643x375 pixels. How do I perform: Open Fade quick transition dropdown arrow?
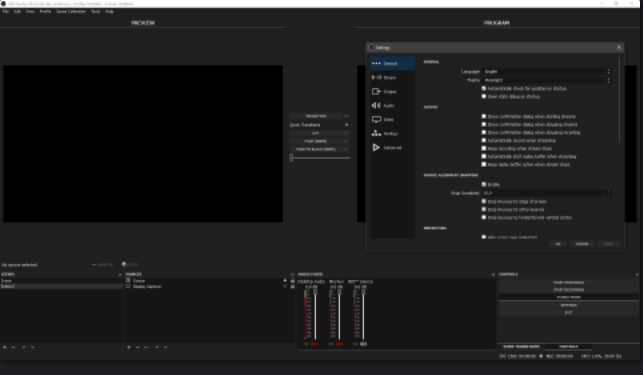click(346, 141)
